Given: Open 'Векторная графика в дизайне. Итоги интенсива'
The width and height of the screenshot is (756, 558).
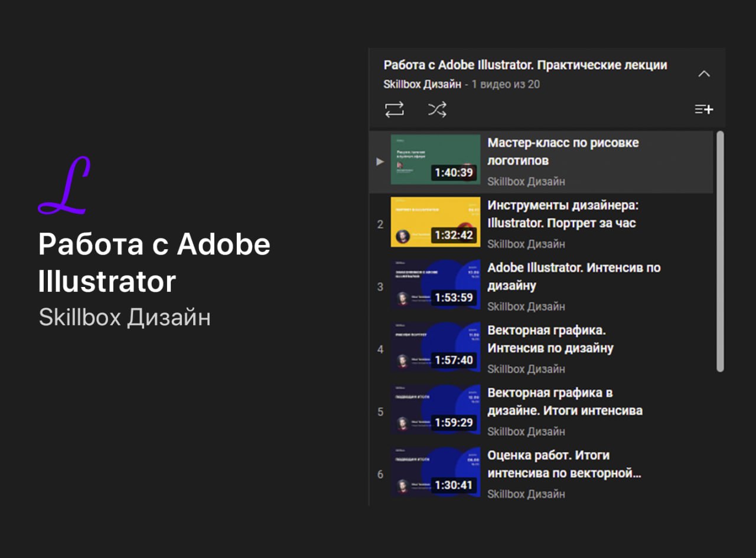Looking at the screenshot, I should point(564,402).
